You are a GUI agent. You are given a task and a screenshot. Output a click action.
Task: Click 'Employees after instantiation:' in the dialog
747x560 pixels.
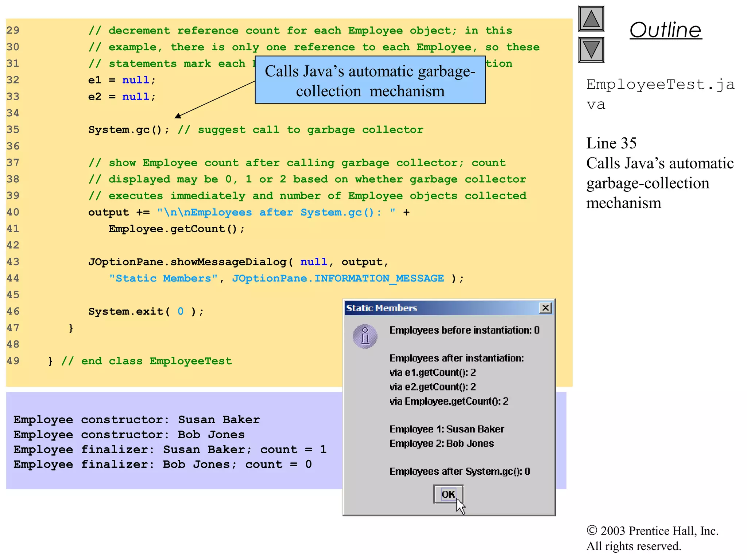457,358
